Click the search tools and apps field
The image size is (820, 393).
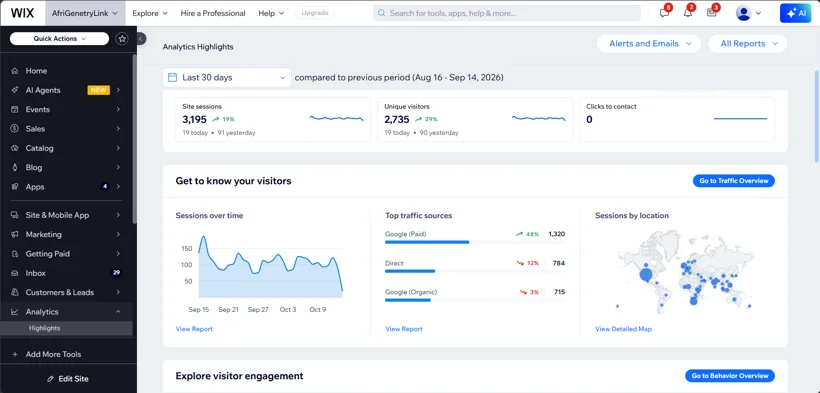point(507,13)
